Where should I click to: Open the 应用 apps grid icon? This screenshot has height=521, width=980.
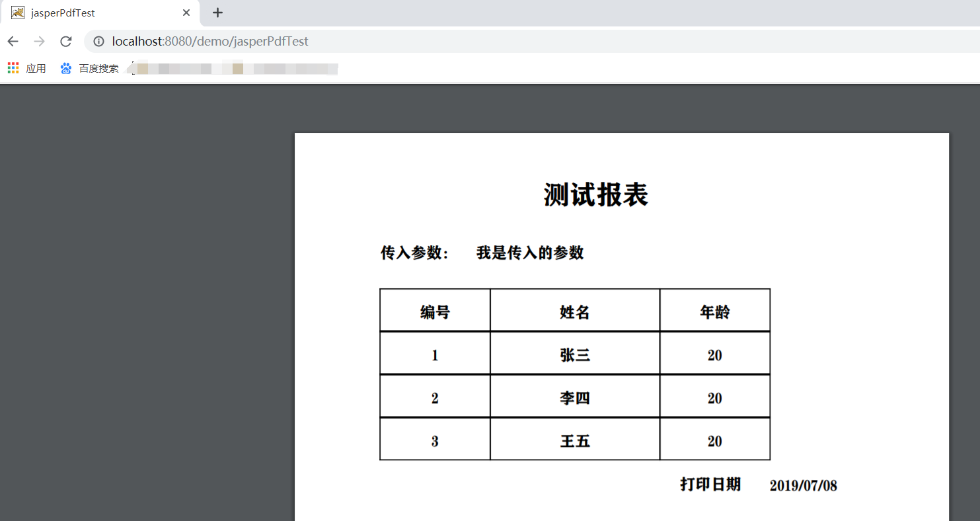point(13,68)
